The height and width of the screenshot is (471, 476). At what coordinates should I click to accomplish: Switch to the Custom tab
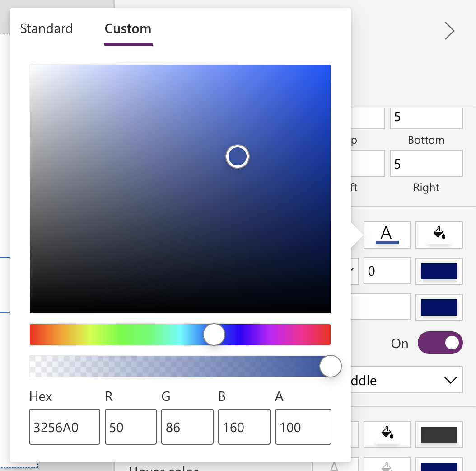[x=128, y=28]
